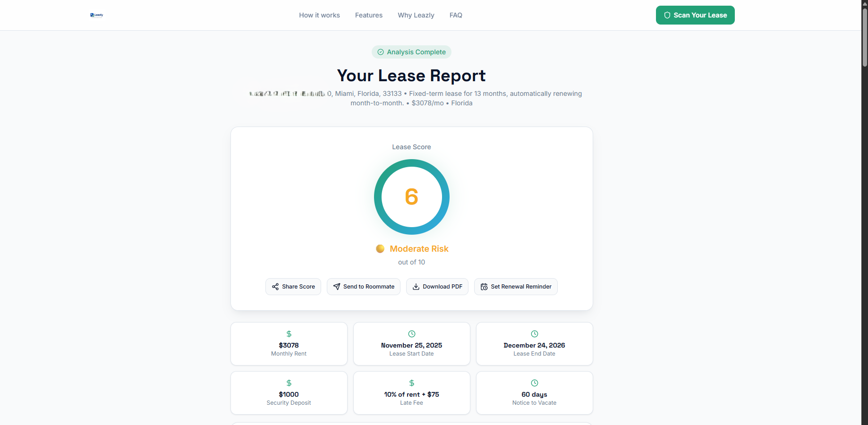
Task: Open the FAQ nav item
Action: point(456,15)
